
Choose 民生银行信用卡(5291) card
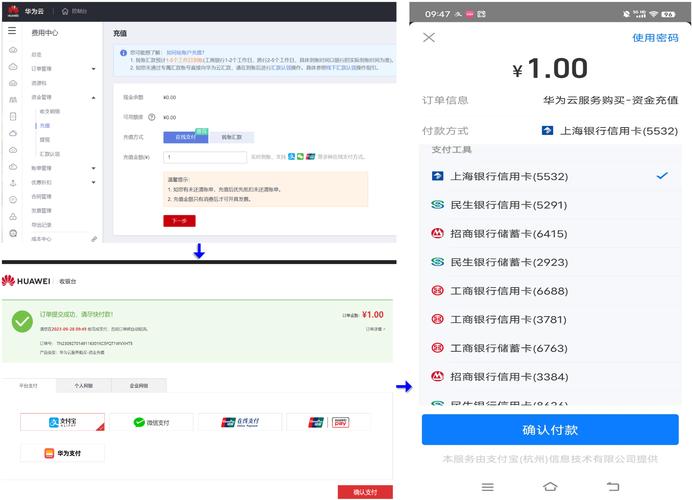(x=550, y=205)
